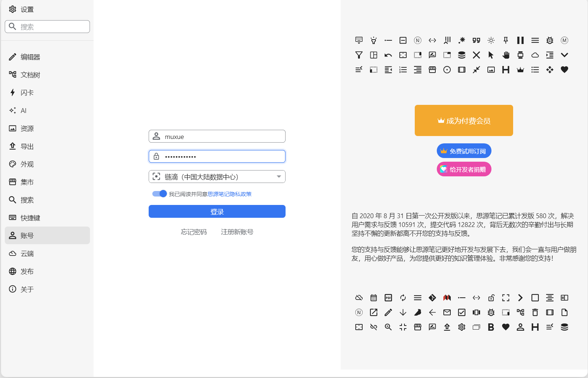Open the 云端 cloud settings
Viewport: 588px width, 378px height.
tap(47, 253)
